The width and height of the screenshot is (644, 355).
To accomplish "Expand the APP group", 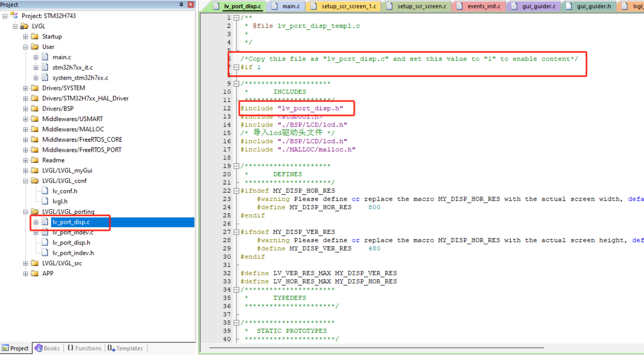I will (25, 273).
